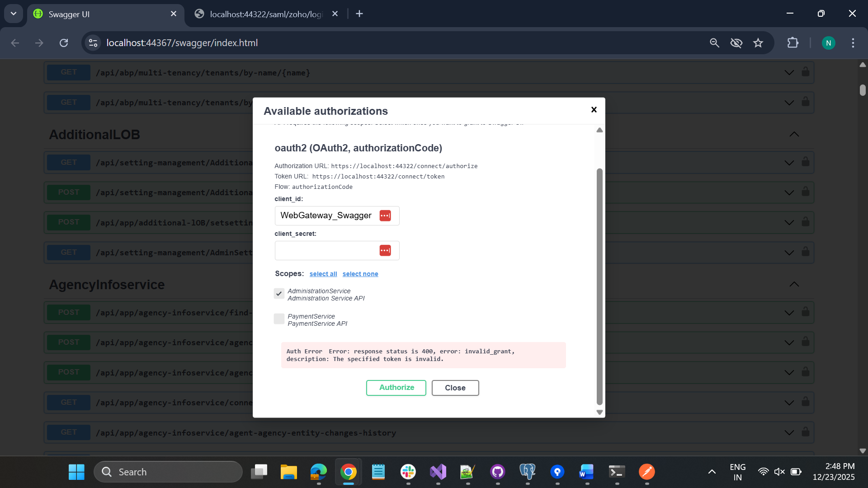Open the browser extensions puzzle icon
The width and height of the screenshot is (868, 488).
(x=793, y=43)
